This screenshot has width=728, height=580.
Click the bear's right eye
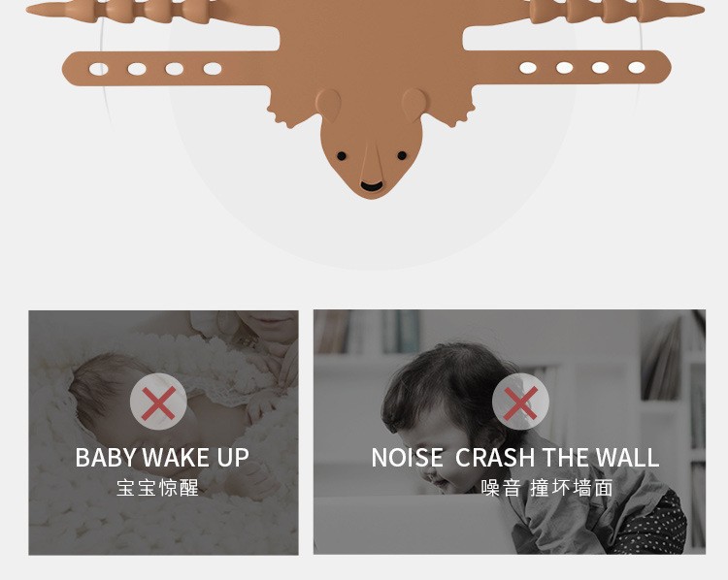click(x=402, y=156)
